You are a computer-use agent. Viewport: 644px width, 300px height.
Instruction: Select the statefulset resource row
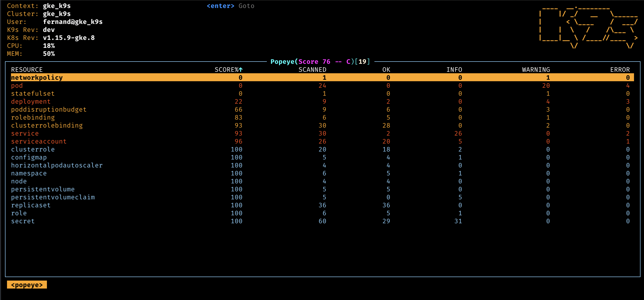tap(33, 94)
